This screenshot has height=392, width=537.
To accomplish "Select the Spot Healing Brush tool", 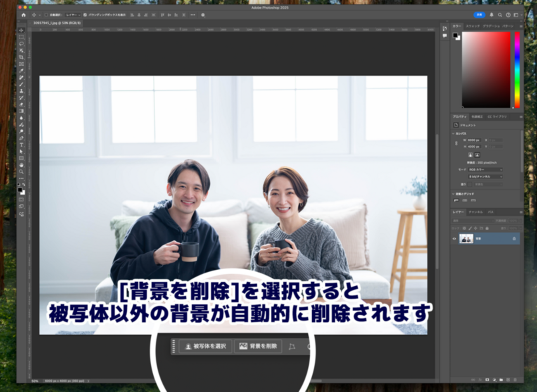I will tap(21, 77).
